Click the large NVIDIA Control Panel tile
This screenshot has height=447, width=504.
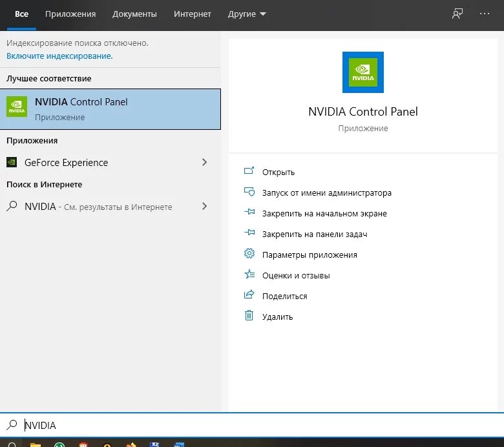(363, 72)
